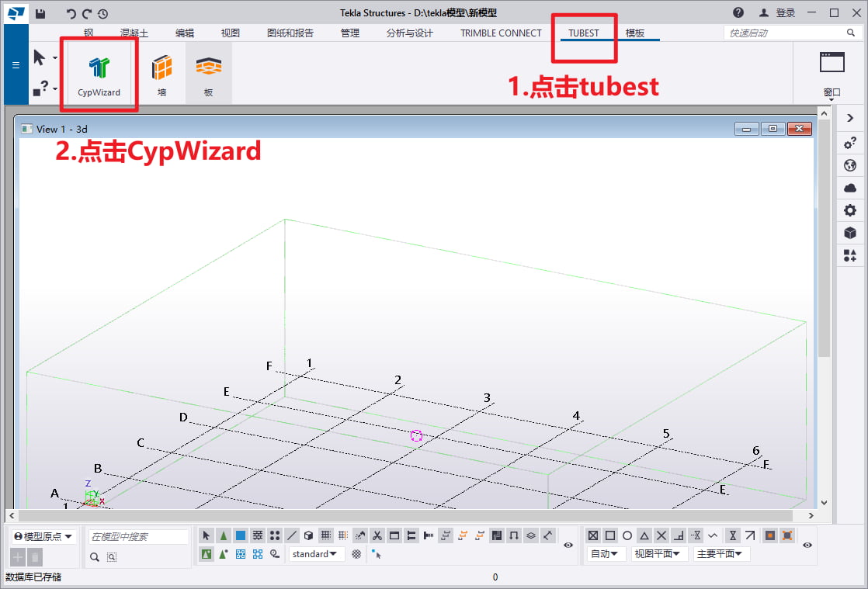Toggle the crossed-box snap to reference points switch
Screen dimensions: 868x589
(x=593, y=535)
